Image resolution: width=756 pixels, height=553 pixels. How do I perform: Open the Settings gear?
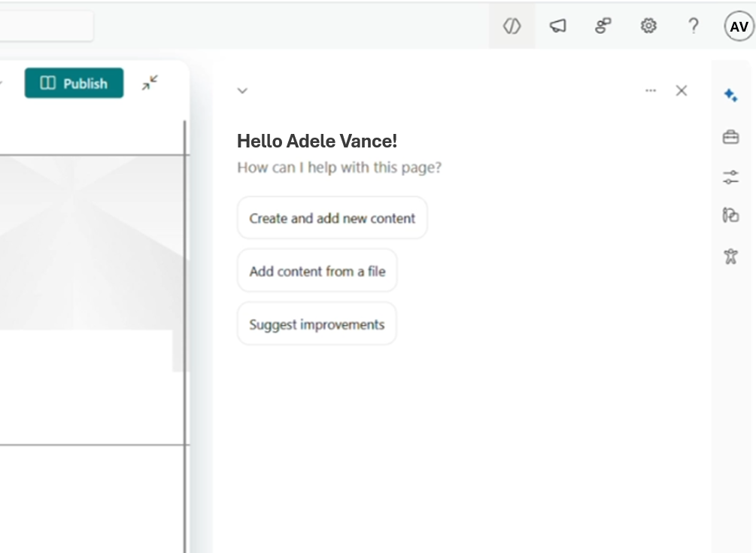(x=648, y=26)
